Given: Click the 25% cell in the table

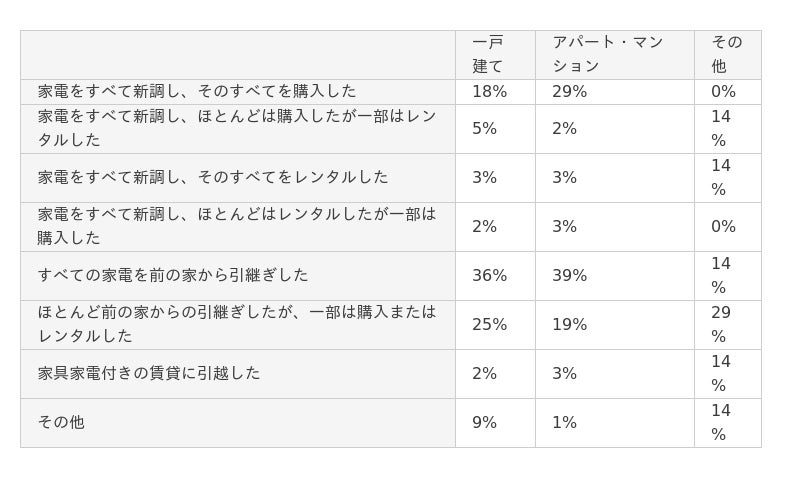Looking at the screenshot, I should tap(495, 325).
